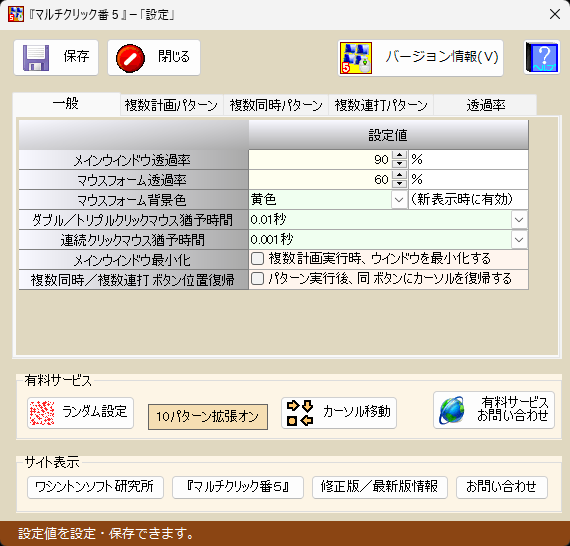Image resolution: width=570 pixels, height=546 pixels.
Task: Open the ワシントンソフト研究所 site button
Action: coord(95,487)
